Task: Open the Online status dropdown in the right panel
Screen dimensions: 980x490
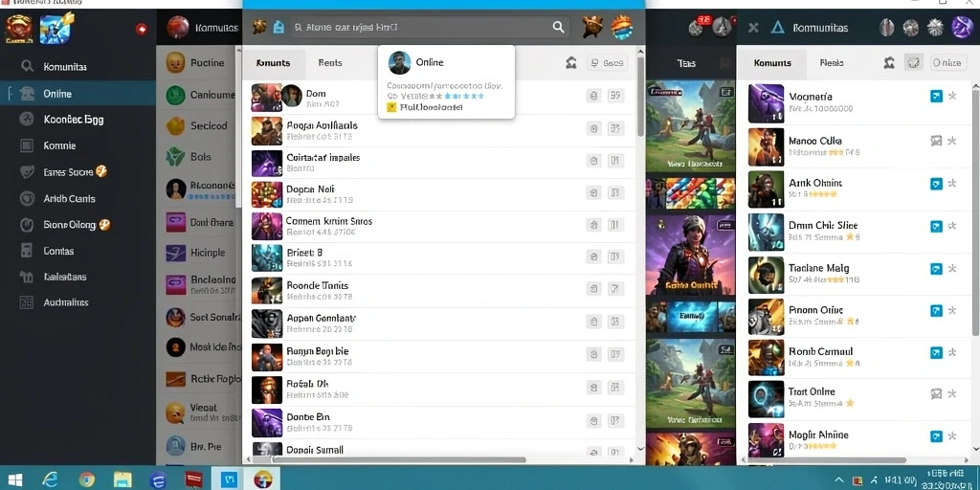Action: pos(946,62)
